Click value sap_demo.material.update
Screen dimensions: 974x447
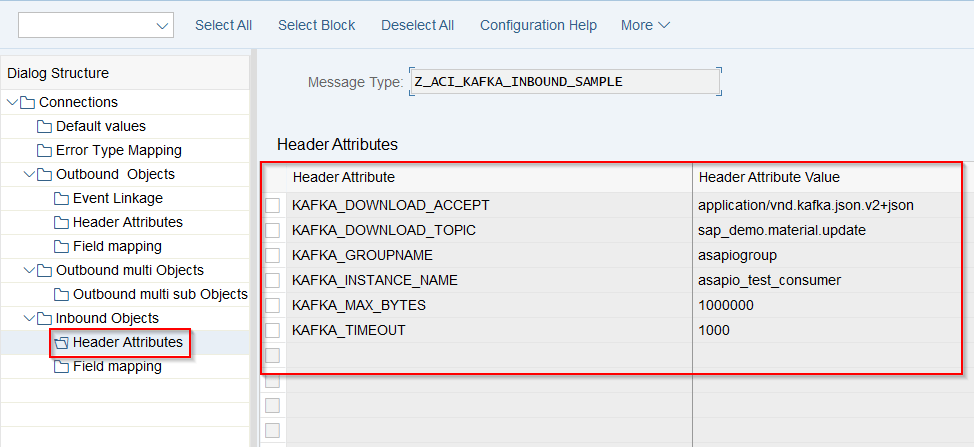tap(781, 230)
